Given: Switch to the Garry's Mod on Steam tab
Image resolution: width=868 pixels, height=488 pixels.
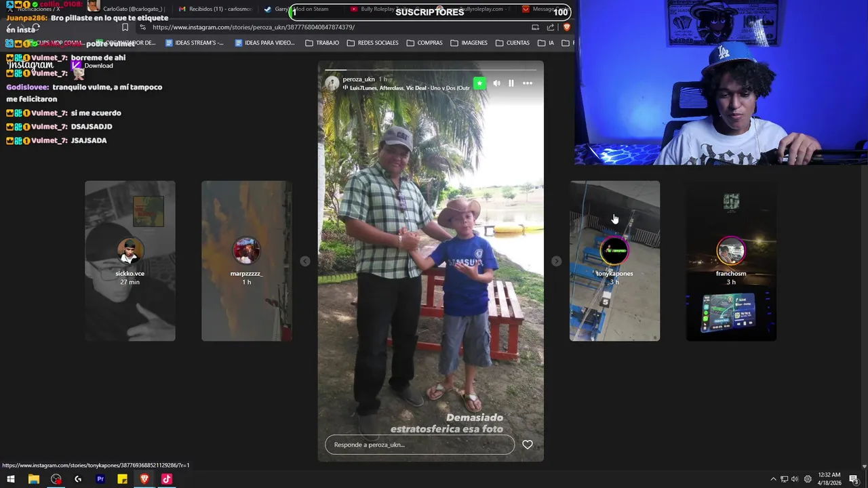Looking at the screenshot, I should click(296, 9).
